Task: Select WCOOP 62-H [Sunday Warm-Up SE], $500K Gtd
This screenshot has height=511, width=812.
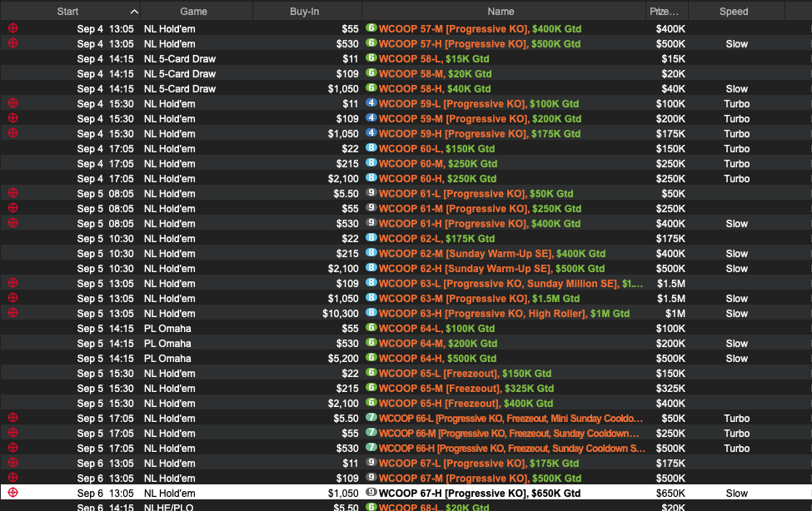Action: pos(492,269)
